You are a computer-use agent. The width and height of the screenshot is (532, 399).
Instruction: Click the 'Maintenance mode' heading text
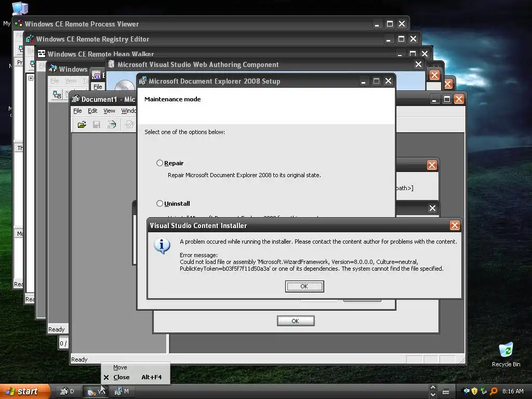[172, 99]
